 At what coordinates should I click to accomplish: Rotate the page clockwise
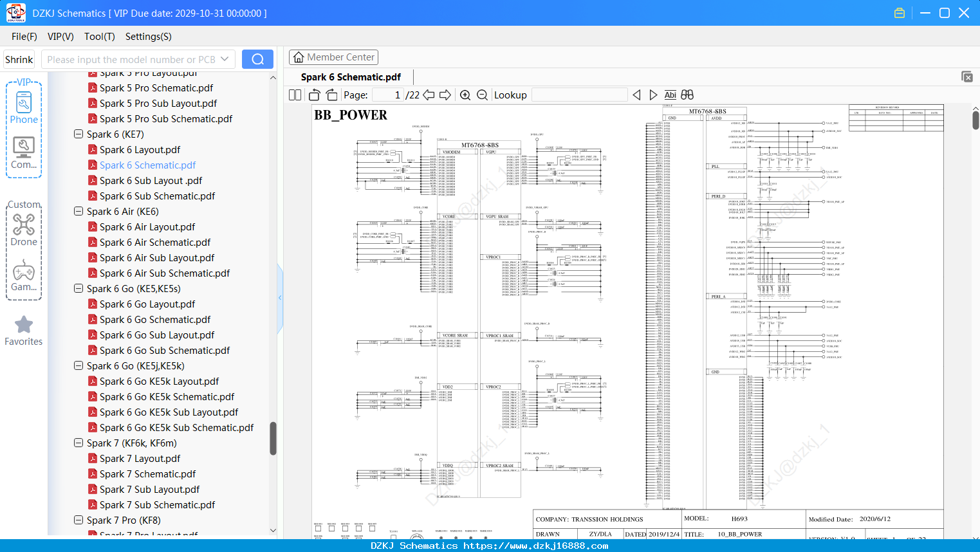click(x=331, y=95)
